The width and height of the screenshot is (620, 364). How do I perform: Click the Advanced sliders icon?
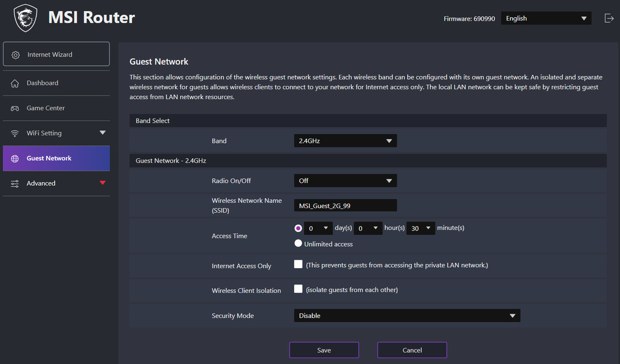pyautogui.click(x=15, y=183)
